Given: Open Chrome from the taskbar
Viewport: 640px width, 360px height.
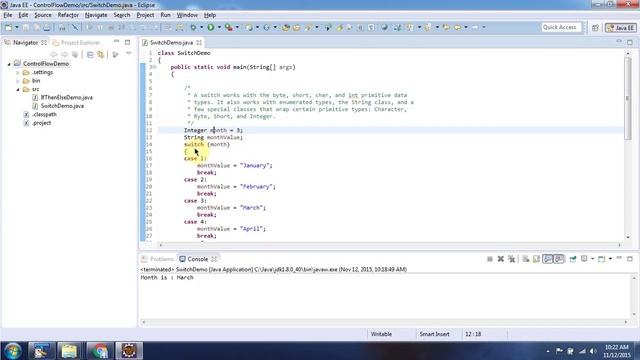Looking at the screenshot, I should point(99,351).
